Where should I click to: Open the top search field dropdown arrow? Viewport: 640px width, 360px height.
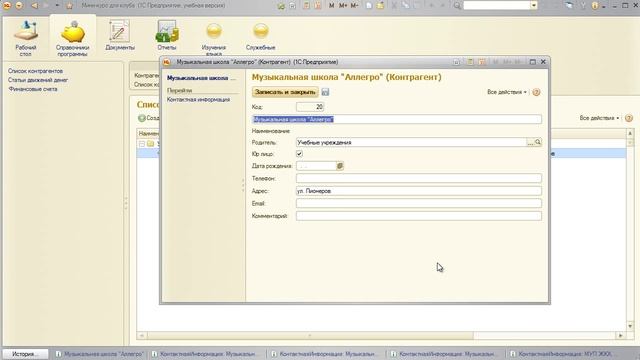(x=534, y=5)
